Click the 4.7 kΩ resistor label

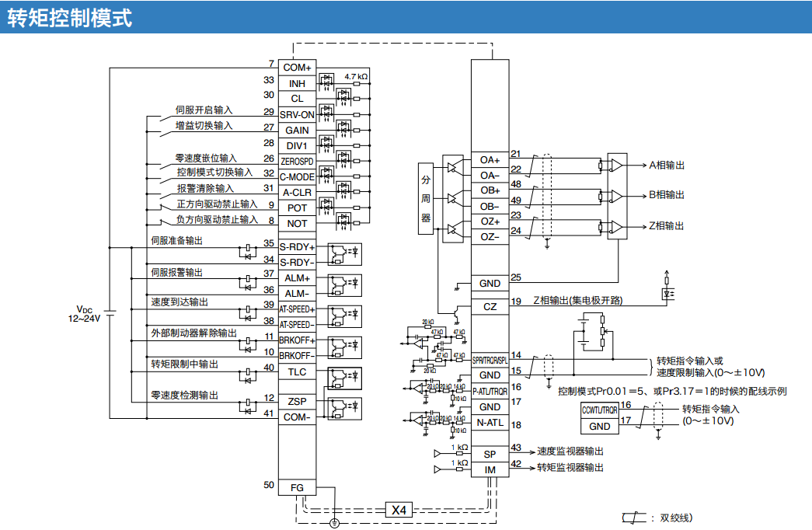[355, 76]
